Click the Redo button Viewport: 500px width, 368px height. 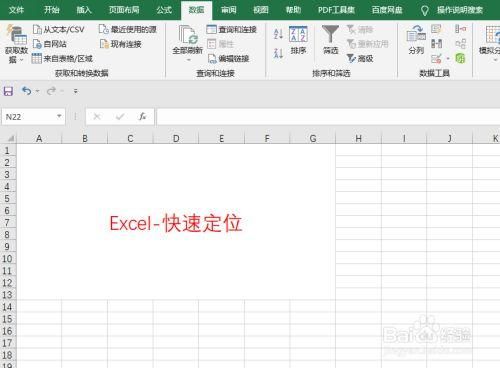[x=51, y=91]
